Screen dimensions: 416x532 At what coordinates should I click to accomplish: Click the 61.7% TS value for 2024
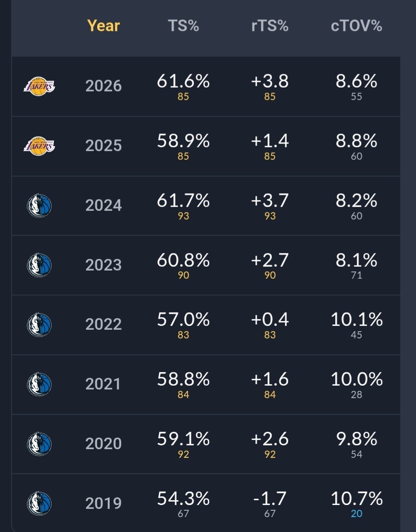[183, 200]
